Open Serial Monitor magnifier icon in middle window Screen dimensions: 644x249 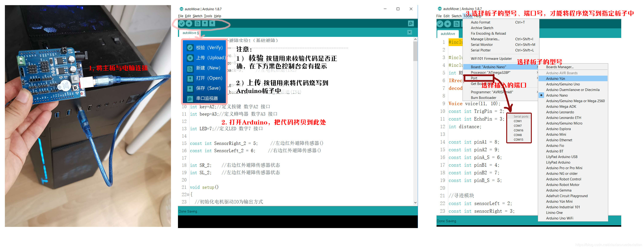pyautogui.click(x=411, y=24)
